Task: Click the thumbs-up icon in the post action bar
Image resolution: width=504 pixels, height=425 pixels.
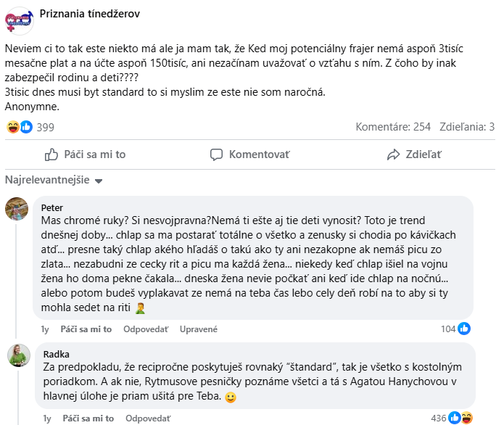Action: [51, 154]
